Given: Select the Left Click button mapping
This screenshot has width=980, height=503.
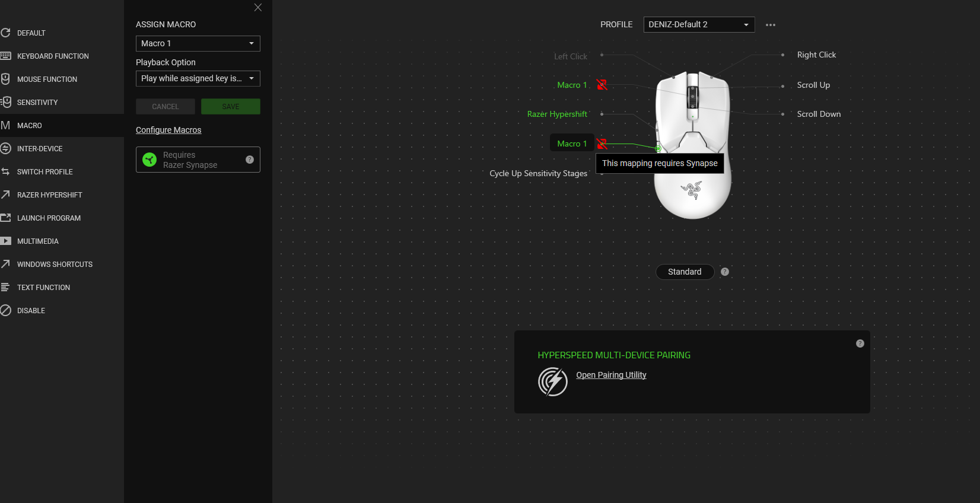Looking at the screenshot, I should [571, 56].
